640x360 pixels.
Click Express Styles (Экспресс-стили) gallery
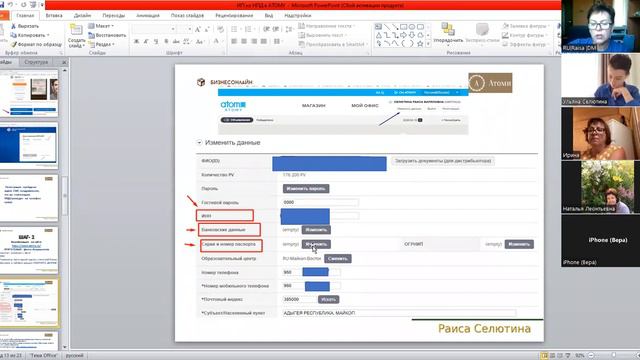[x=482, y=33]
